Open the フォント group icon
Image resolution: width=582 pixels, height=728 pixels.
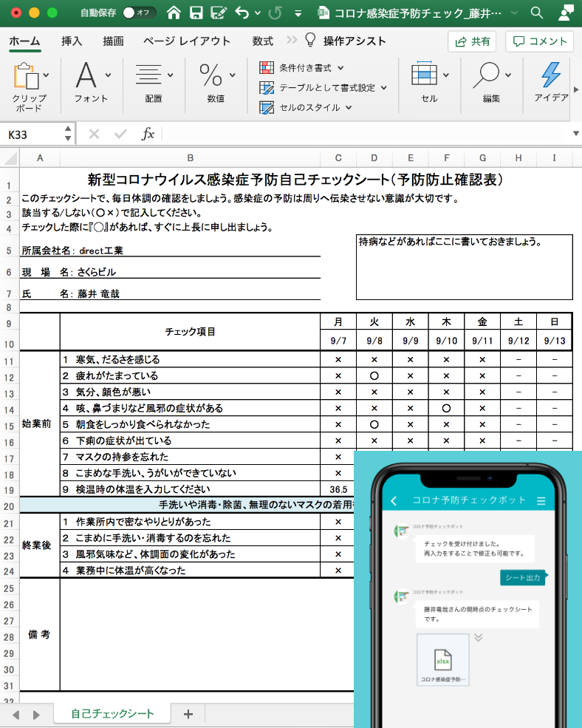[x=86, y=75]
